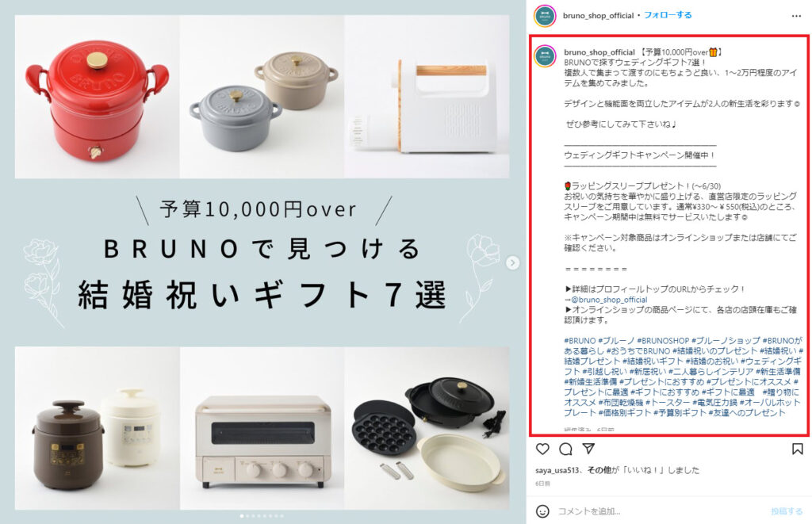Open the #トースター hashtag link
Screen dimensions: 812x524
point(668,403)
